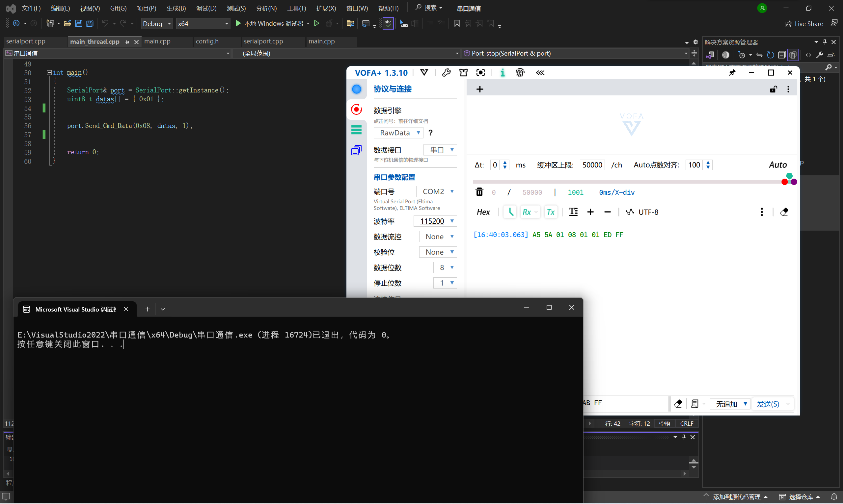
Task: Click the eraser icon beside UTF-8 row
Action: pyautogui.click(x=784, y=212)
